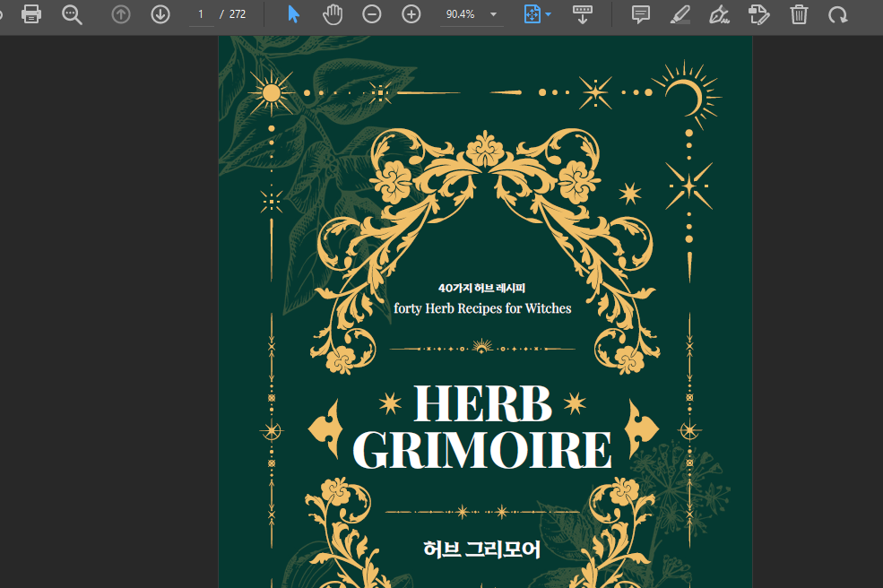This screenshot has height=588, width=883.
Task: Delete page using the trash icon
Action: pyautogui.click(x=799, y=14)
